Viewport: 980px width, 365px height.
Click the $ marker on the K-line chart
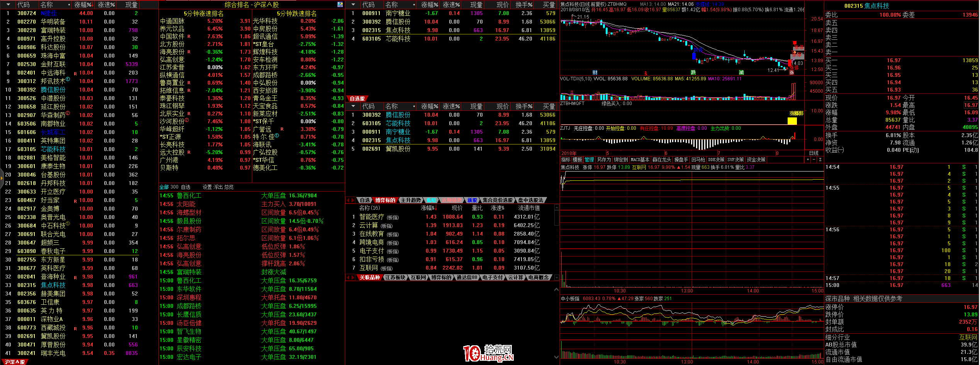pyautogui.click(x=645, y=73)
